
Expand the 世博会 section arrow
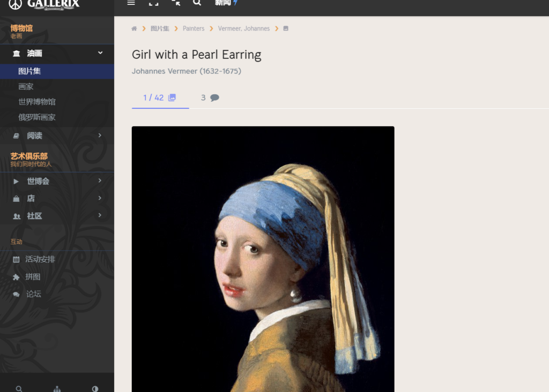[100, 180]
